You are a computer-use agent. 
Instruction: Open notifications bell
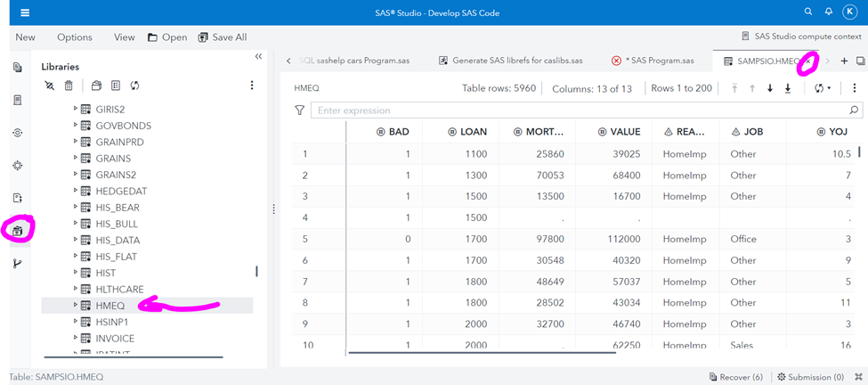coord(829,12)
